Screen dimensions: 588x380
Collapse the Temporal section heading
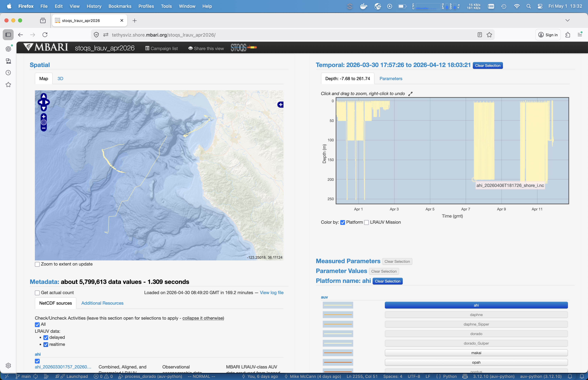pos(393,65)
